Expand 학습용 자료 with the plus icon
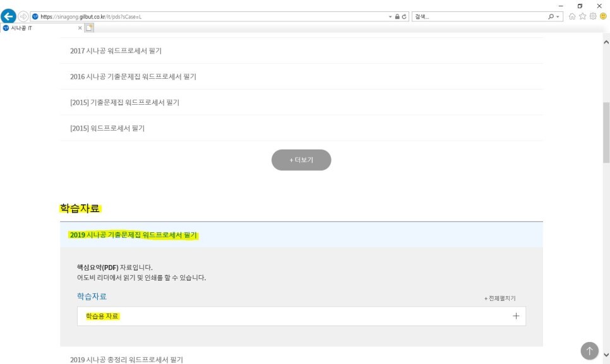This screenshot has height=364, width=610. click(516, 316)
